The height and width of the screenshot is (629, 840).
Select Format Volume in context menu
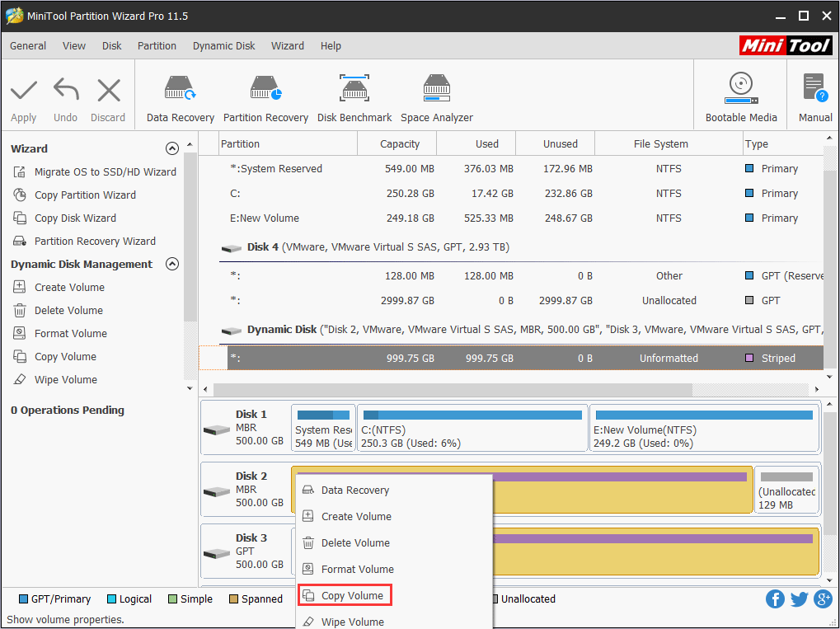pyautogui.click(x=394, y=569)
